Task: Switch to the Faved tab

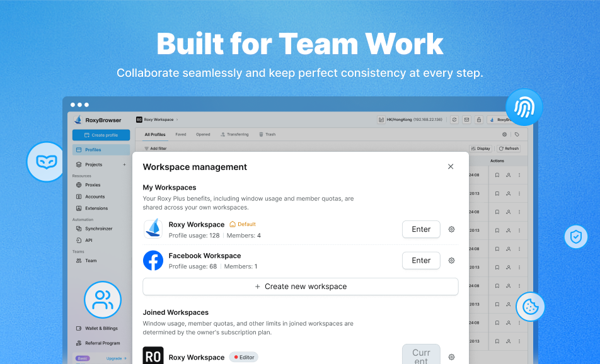Action: coord(181,135)
